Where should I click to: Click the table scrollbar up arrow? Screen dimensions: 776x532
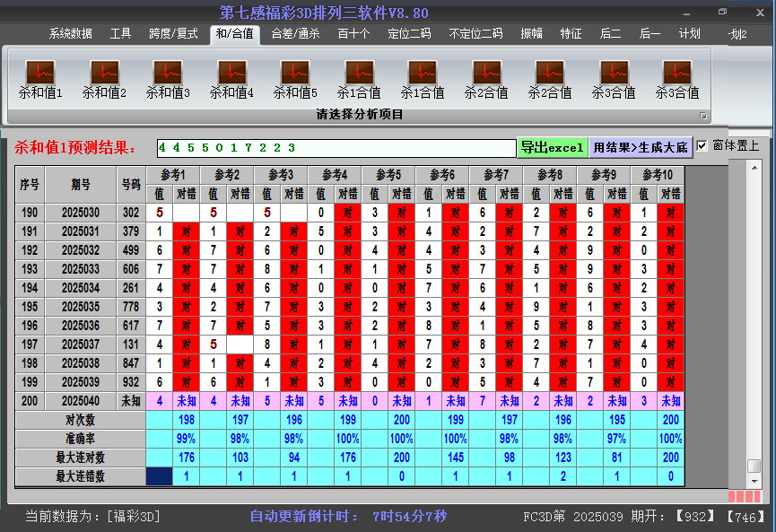754,168
